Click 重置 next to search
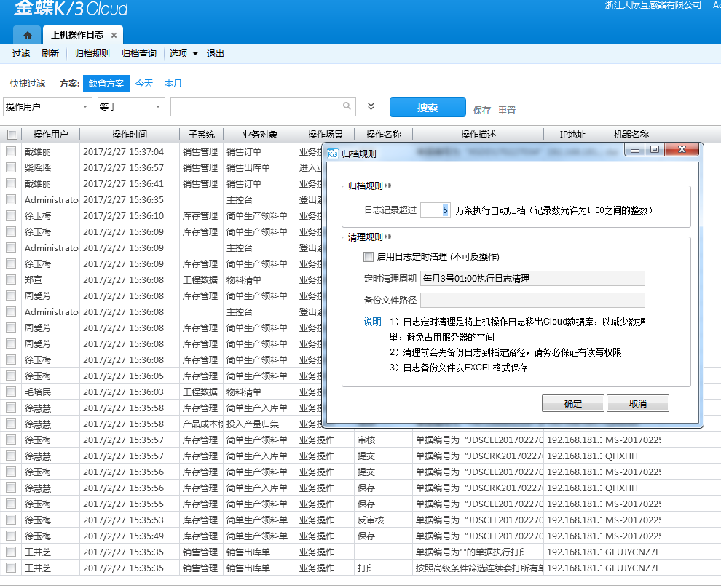 507,111
